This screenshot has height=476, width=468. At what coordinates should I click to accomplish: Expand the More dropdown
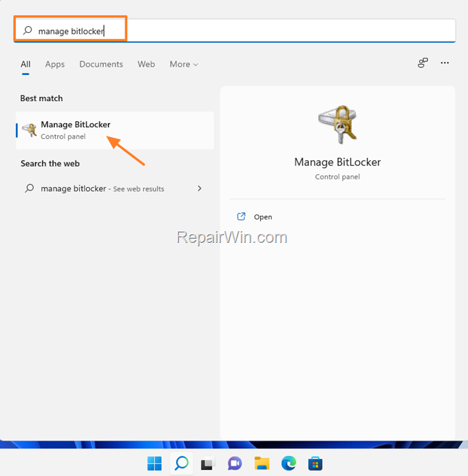pos(184,65)
